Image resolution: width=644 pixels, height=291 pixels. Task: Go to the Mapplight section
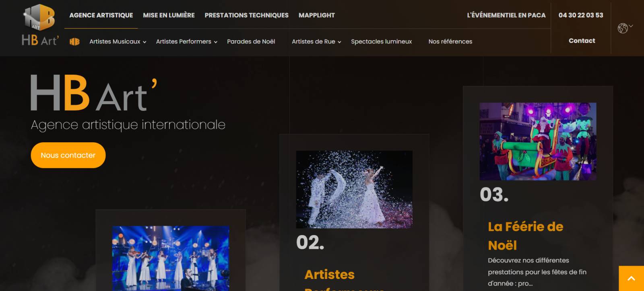(x=316, y=15)
